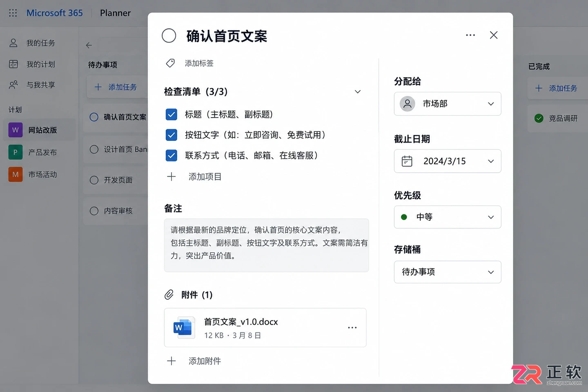The height and width of the screenshot is (392, 588).
Task: Toggle completion circle on 设计首页 Ban card
Action: click(94, 149)
